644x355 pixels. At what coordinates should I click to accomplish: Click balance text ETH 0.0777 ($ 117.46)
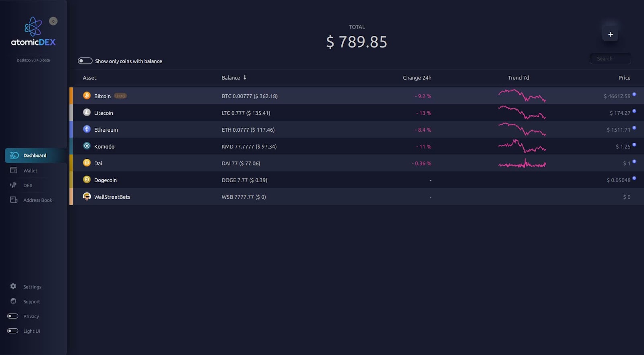click(248, 130)
